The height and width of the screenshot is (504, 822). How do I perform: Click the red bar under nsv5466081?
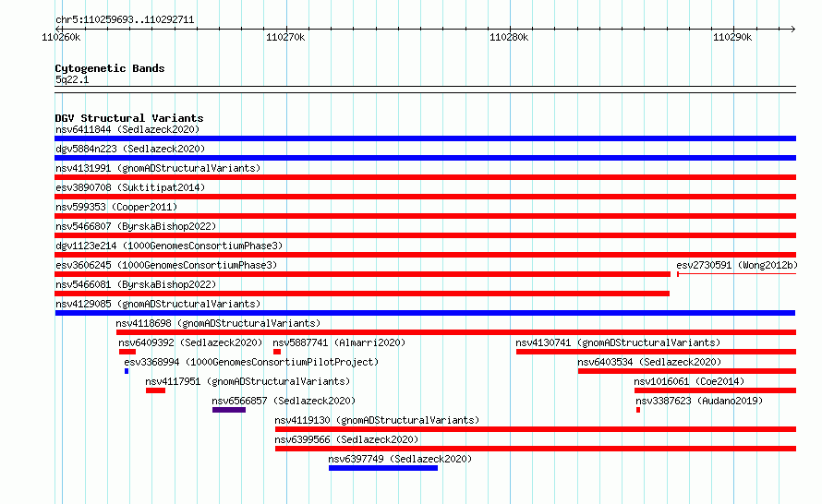[362, 294]
